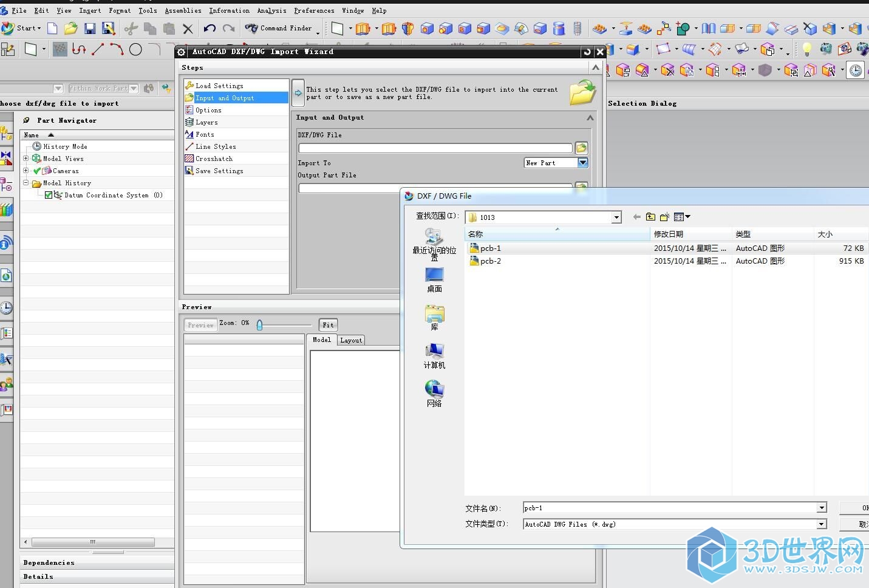869x588 pixels.
Task: Adjust the preview Zoom slider handle
Action: tap(260, 325)
